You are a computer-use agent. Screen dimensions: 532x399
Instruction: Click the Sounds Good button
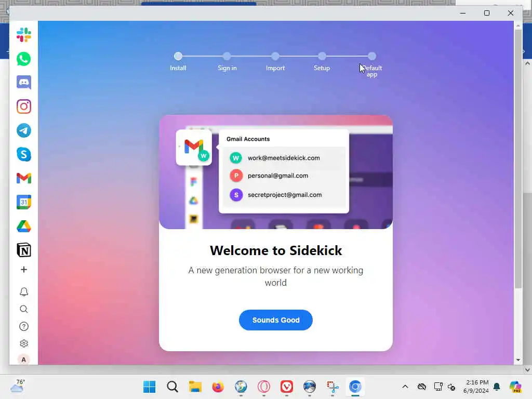tap(276, 320)
